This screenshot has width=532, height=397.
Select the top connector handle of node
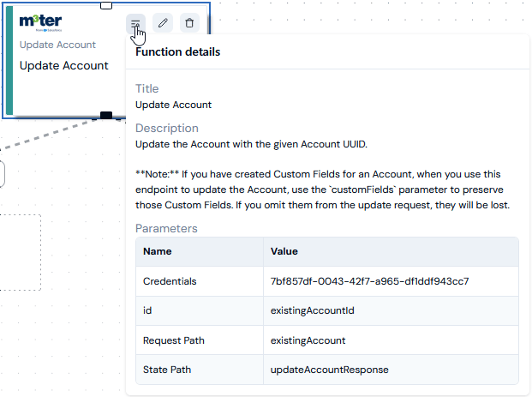pos(106,5)
